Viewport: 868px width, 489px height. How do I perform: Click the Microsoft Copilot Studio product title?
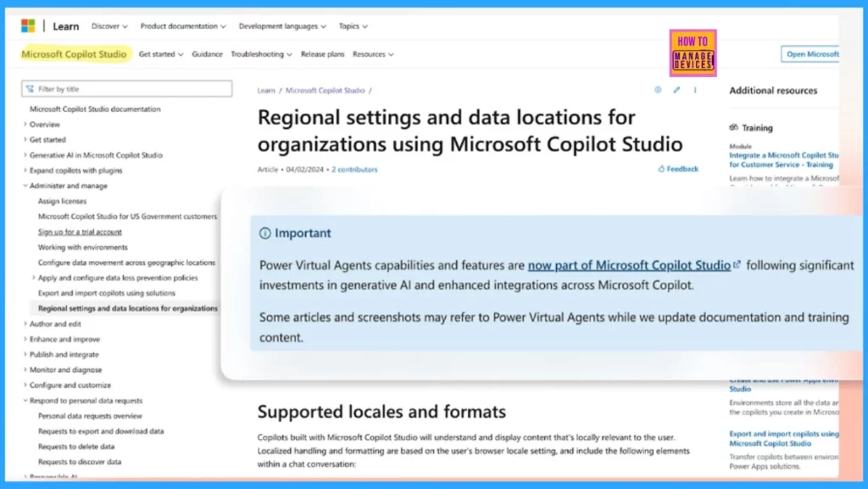point(74,54)
